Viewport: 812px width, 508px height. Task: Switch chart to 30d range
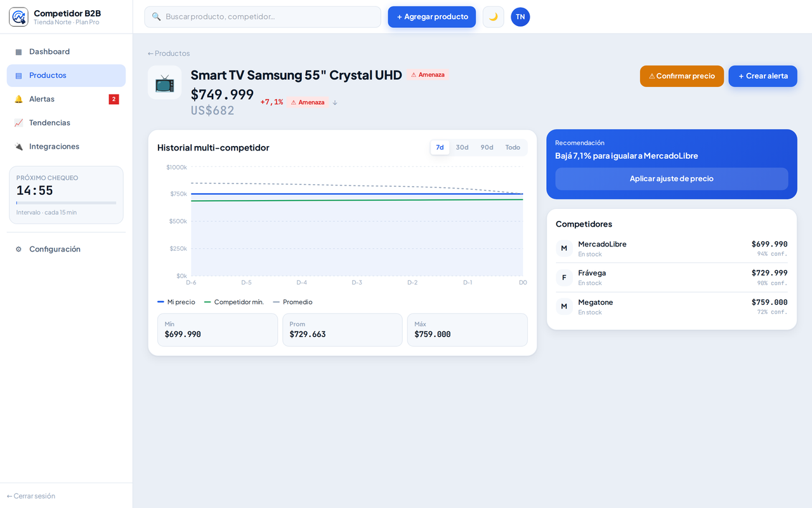point(462,147)
